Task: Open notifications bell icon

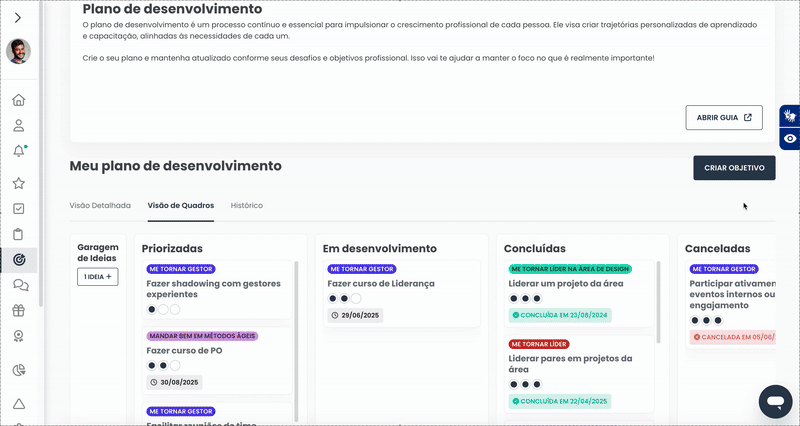Action: (x=19, y=151)
